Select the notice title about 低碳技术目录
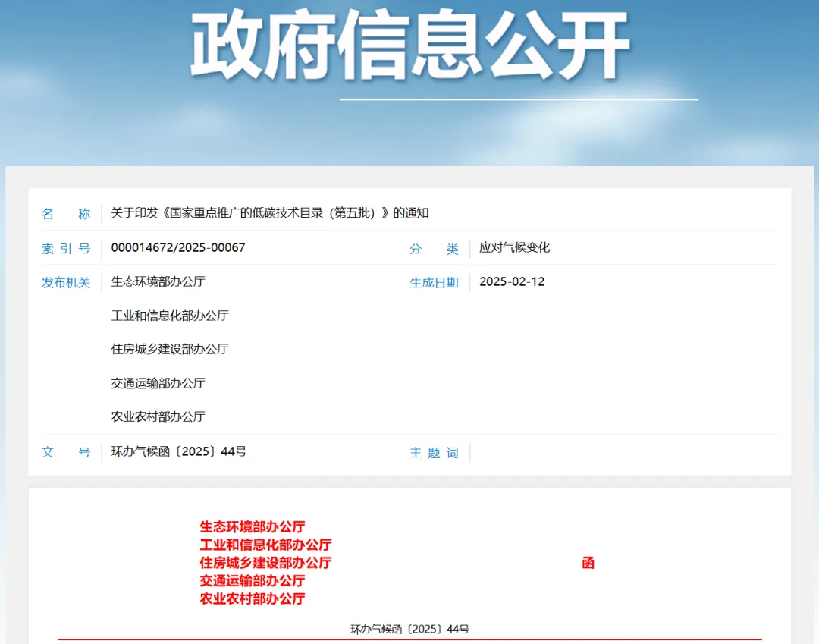This screenshot has width=819, height=644. click(x=269, y=213)
